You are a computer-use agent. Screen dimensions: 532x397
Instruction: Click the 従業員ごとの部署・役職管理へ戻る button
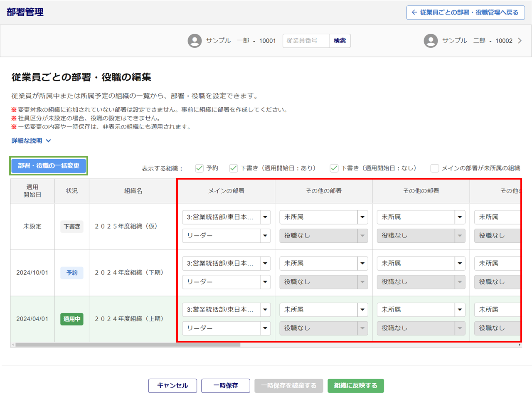(465, 12)
